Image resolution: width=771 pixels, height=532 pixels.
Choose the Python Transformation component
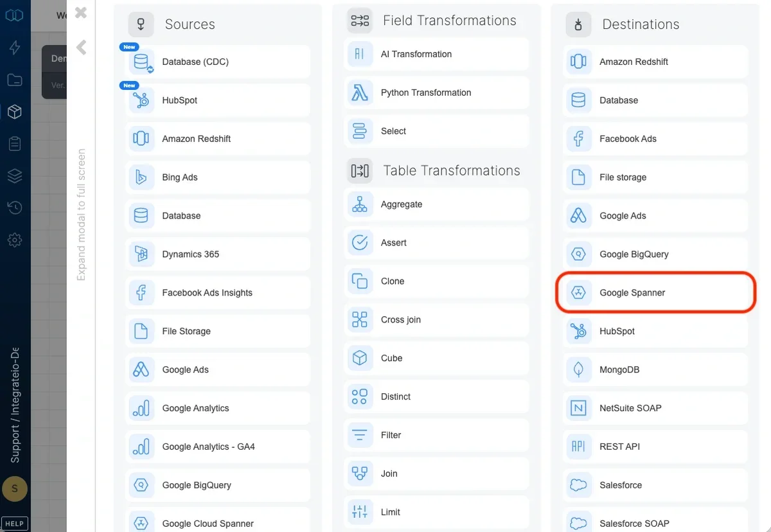click(x=436, y=93)
